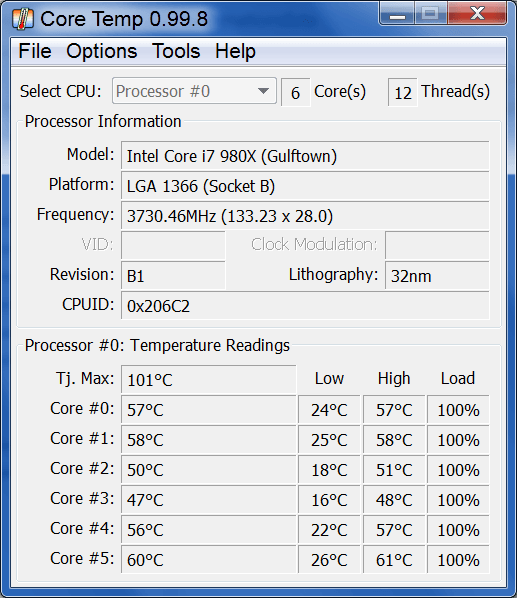Open the Options menu
Image resolution: width=517 pixels, height=598 pixels.
point(101,51)
